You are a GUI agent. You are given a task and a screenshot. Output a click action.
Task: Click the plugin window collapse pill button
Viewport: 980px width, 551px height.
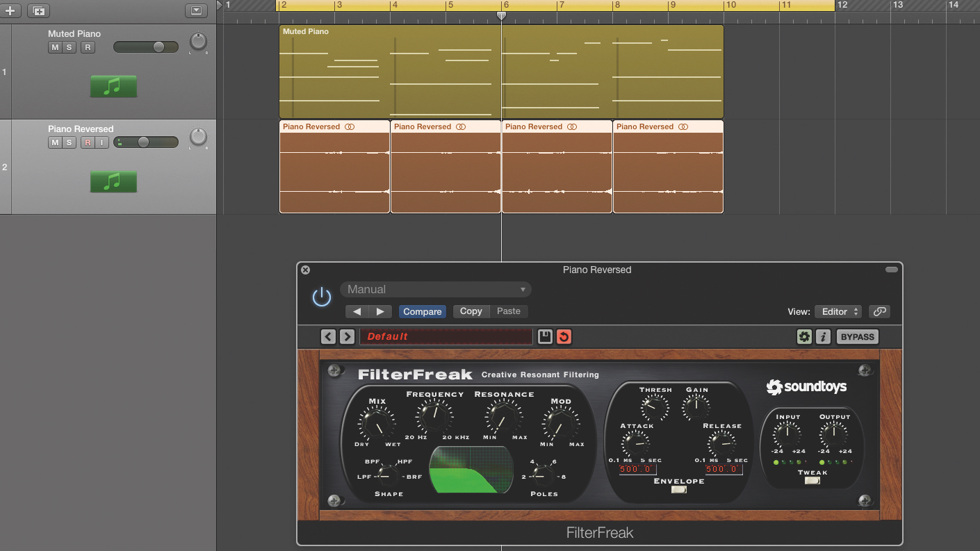(891, 270)
